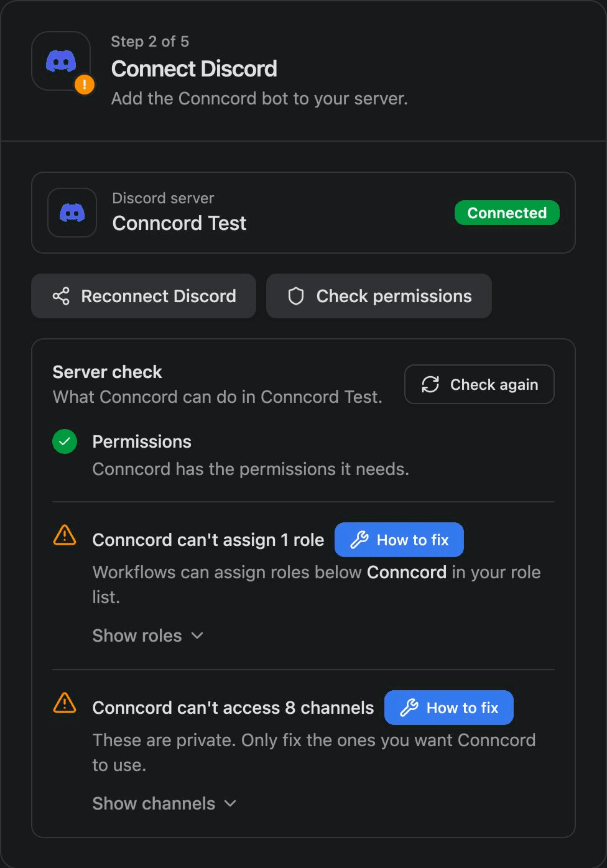
Task: Open How to fix for role assignment
Action: pos(399,540)
